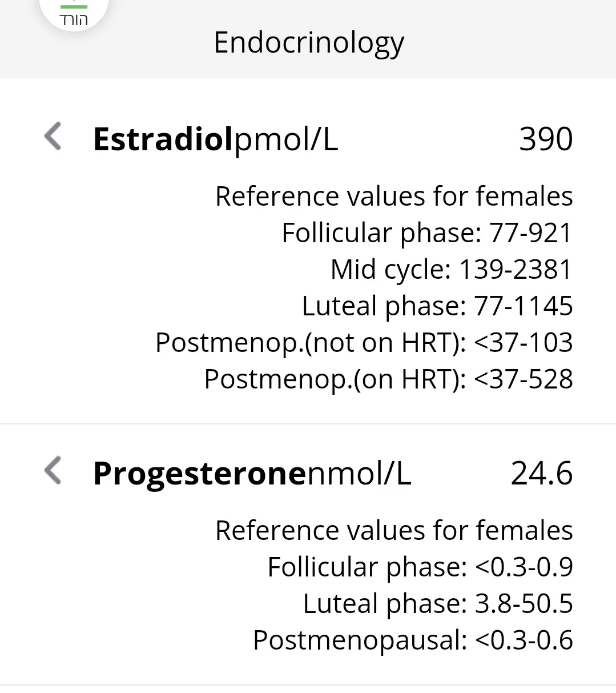This screenshot has width=616, height=693.
Task: Select Progesterone luteal phase range 3.8-50.5
Action: 437,603
